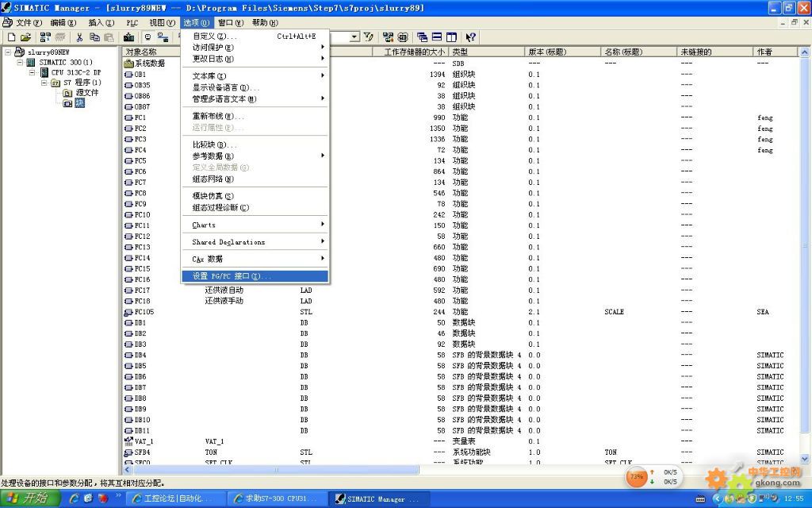Click the Tile horizontally icon
Viewport: 812px width, 508px height.
tap(437, 37)
